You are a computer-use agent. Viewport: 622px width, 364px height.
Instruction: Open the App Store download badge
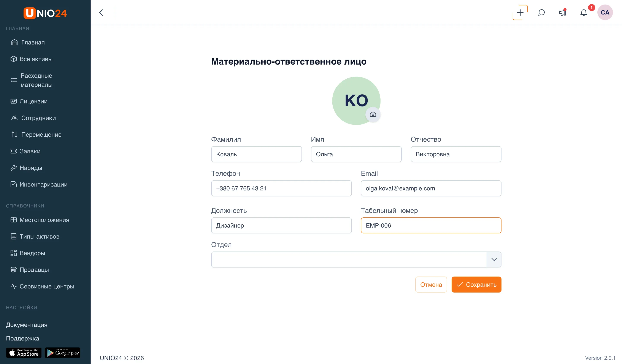(x=24, y=353)
